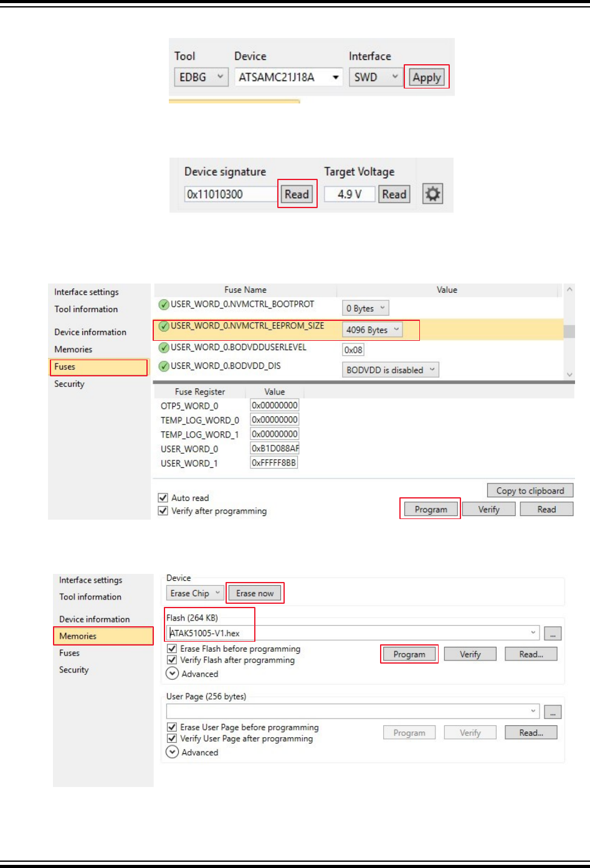Toggle Verify after programming checkbox

(163, 511)
